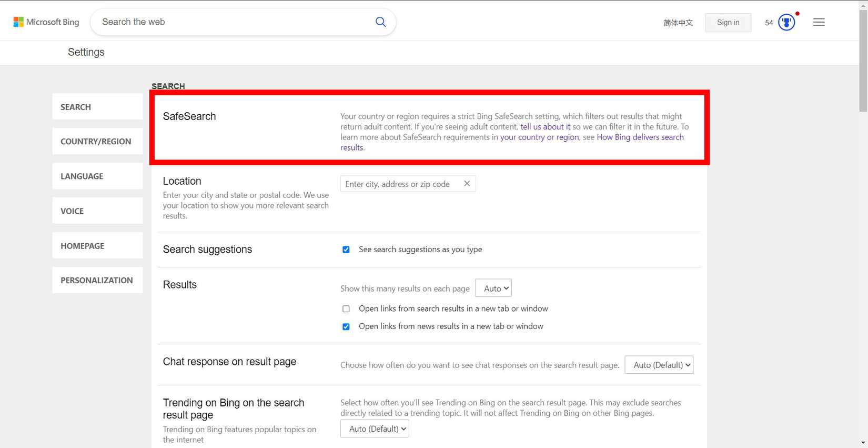
Task: Go to the Personalization settings tab
Action: [x=97, y=281]
